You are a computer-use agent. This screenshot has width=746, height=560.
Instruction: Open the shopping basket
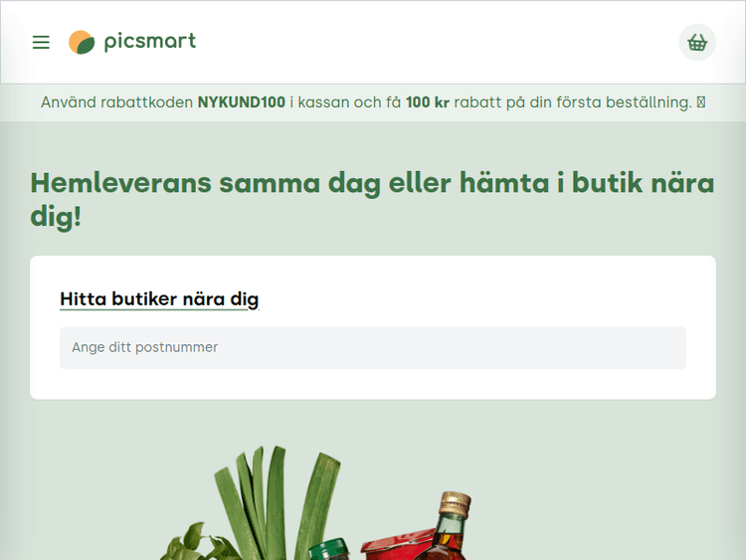click(x=697, y=43)
